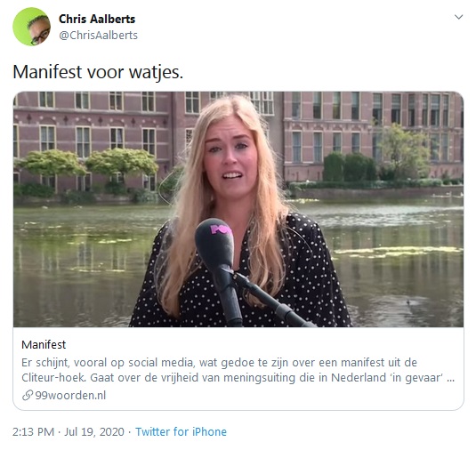Click the blonde reporter's face in the preview
The image size is (476, 450).
pyautogui.click(x=230, y=157)
